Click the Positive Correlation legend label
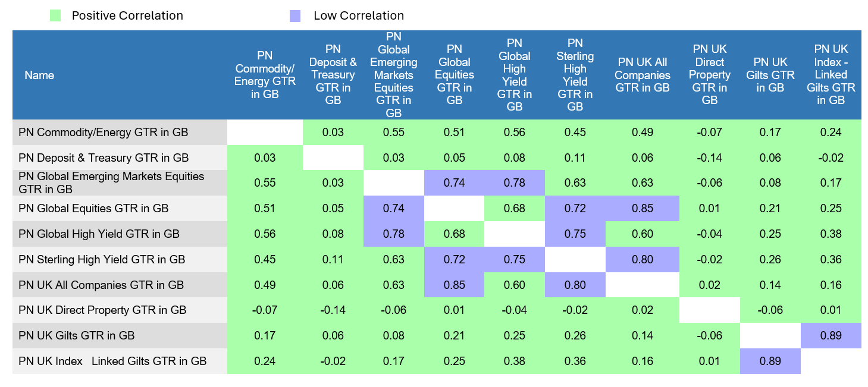Screen dimensions: 868x387 coord(127,16)
